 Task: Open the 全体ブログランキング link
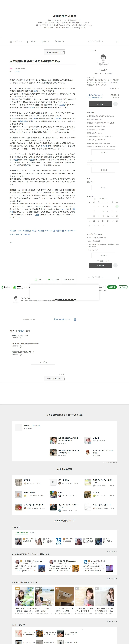click(x=95, y=95)
